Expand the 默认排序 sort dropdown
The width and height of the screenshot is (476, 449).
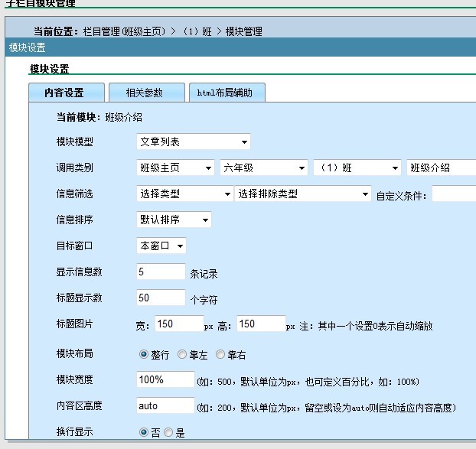[x=174, y=220]
